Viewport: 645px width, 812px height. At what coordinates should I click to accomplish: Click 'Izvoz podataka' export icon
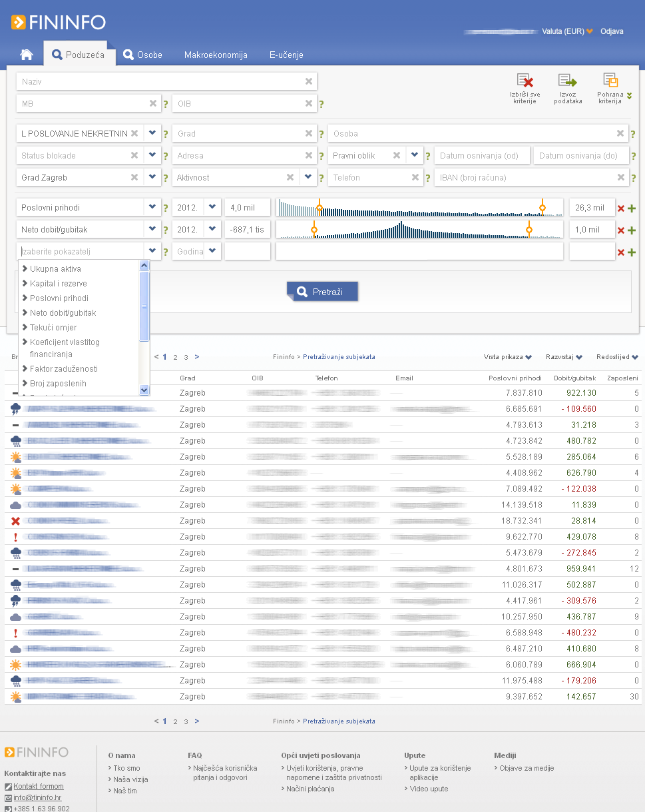tap(567, 82)
